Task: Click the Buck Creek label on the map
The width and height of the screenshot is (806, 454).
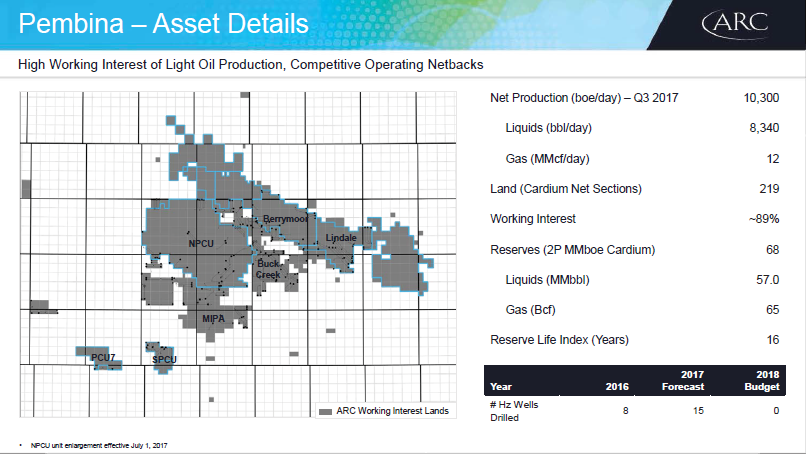Action: coord(269,269)
